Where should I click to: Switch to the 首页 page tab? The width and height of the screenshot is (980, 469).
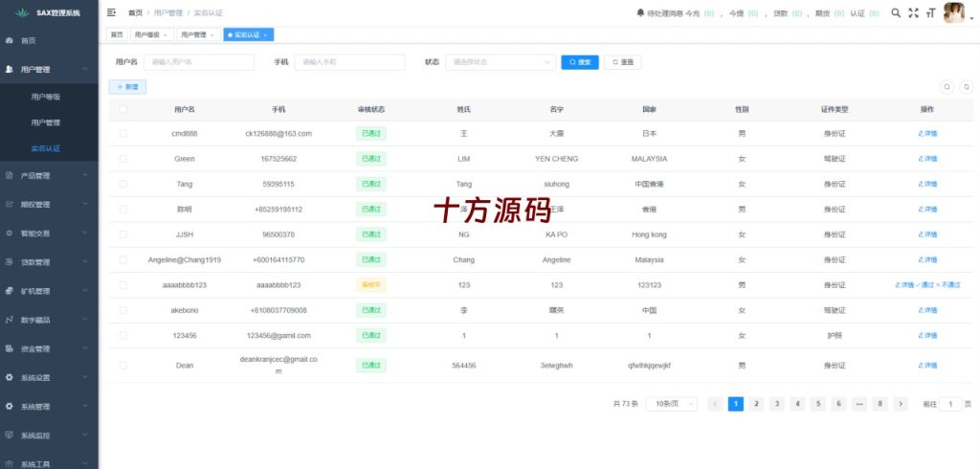(117, 35)
